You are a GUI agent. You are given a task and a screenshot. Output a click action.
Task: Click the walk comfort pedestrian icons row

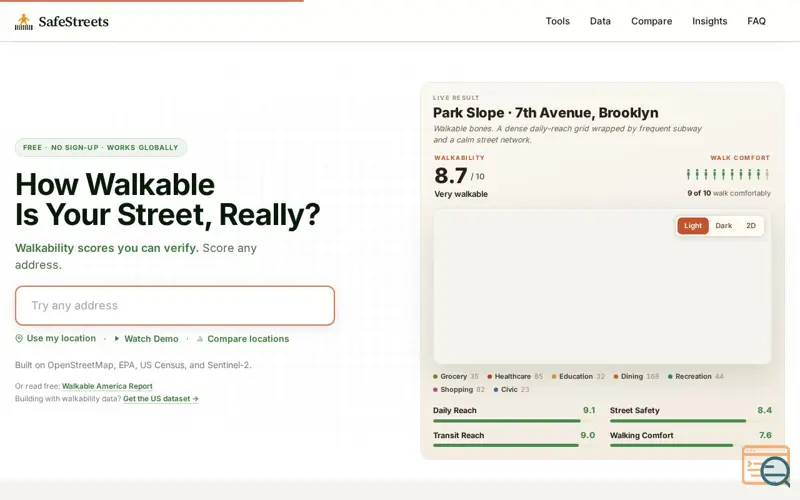tap(727, 174)
